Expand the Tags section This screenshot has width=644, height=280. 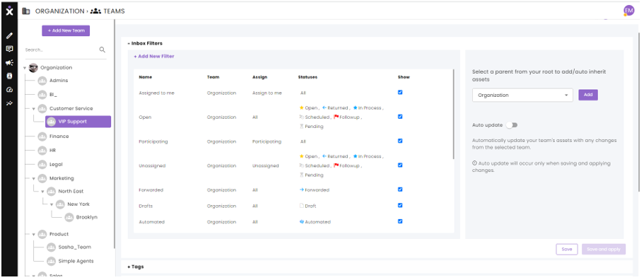136,267
